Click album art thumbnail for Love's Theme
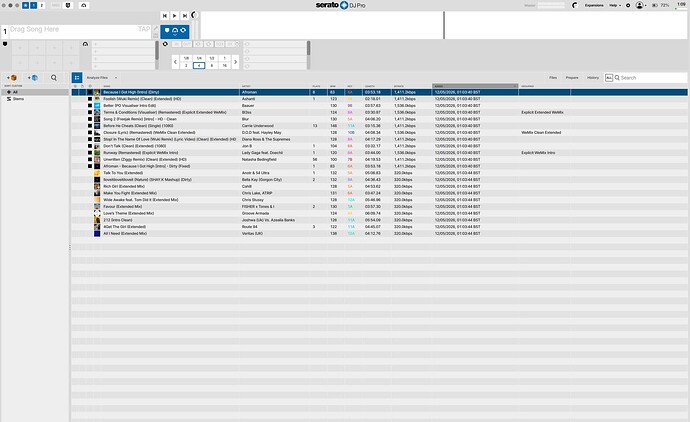 [x=97, y=213]
